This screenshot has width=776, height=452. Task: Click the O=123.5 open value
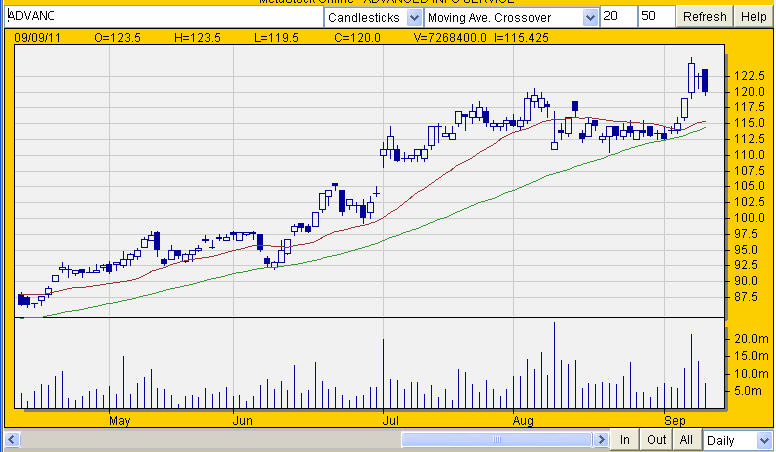pyautogui.click(x=117, y=38)
